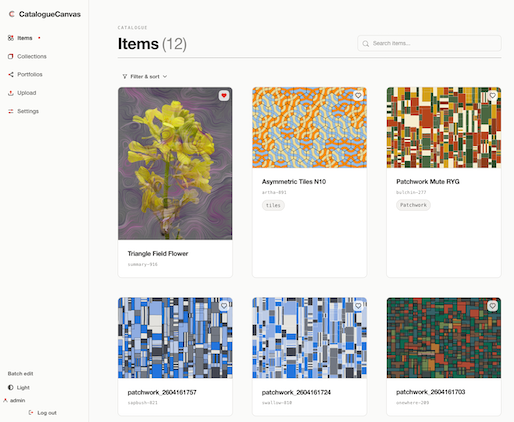Click the half-circle theme icon
Viewport: 514px width, 422px height.
(11, 387)
